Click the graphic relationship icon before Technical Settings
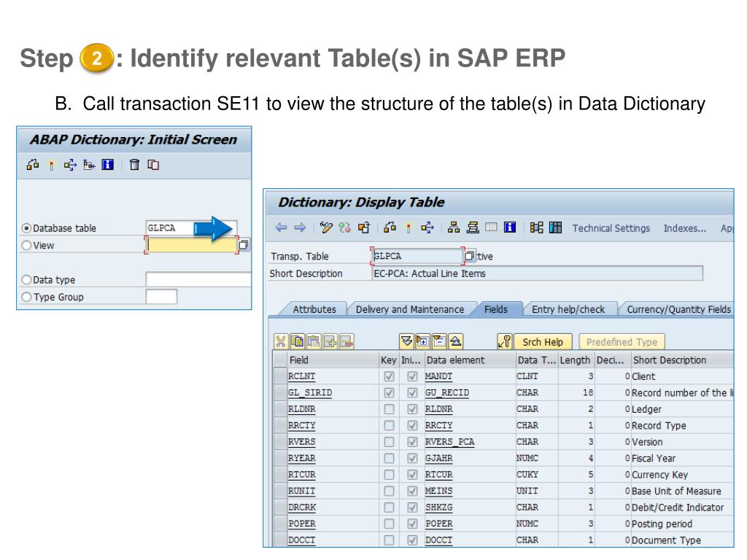The height and width of the screenshot is (560, 747). tap(536, 227)
